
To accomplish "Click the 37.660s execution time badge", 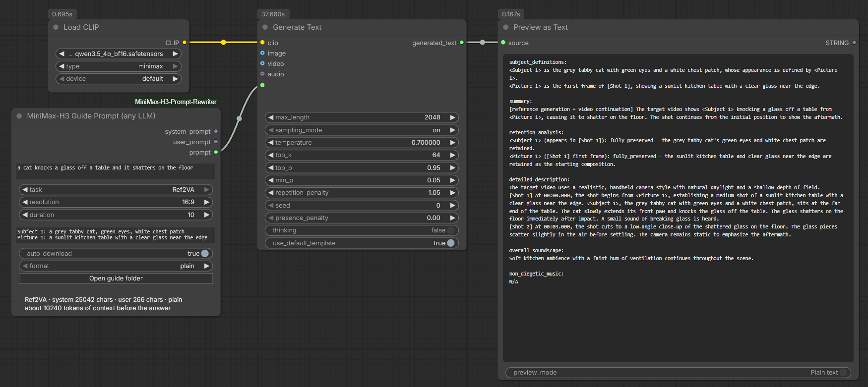I will (x=273, y=14).
